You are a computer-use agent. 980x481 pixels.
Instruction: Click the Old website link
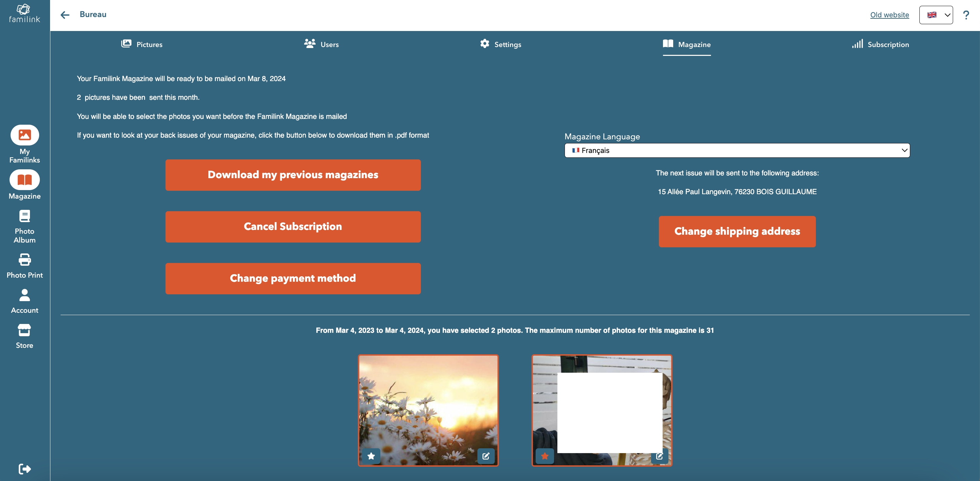tap(889, 15)
